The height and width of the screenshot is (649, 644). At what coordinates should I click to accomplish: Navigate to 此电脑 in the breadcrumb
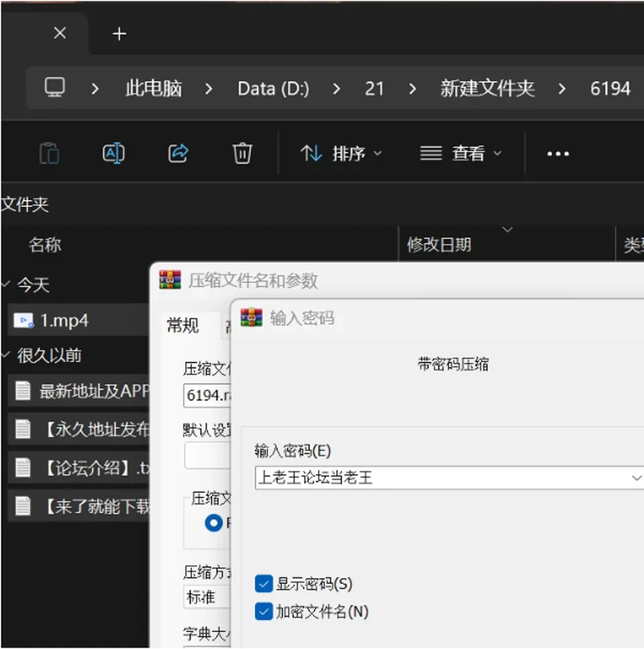tap(154, 88)
